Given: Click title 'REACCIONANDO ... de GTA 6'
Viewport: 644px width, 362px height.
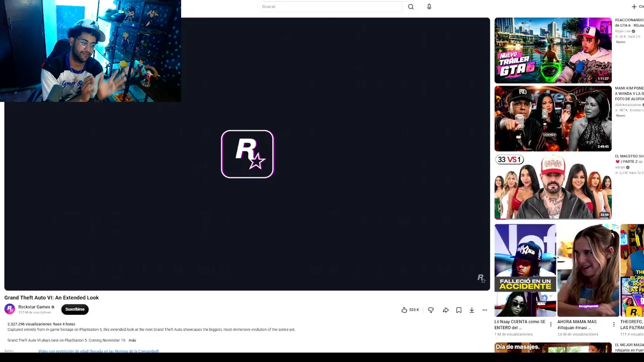Looking at the screenshot, I should (x=629, y=23).
